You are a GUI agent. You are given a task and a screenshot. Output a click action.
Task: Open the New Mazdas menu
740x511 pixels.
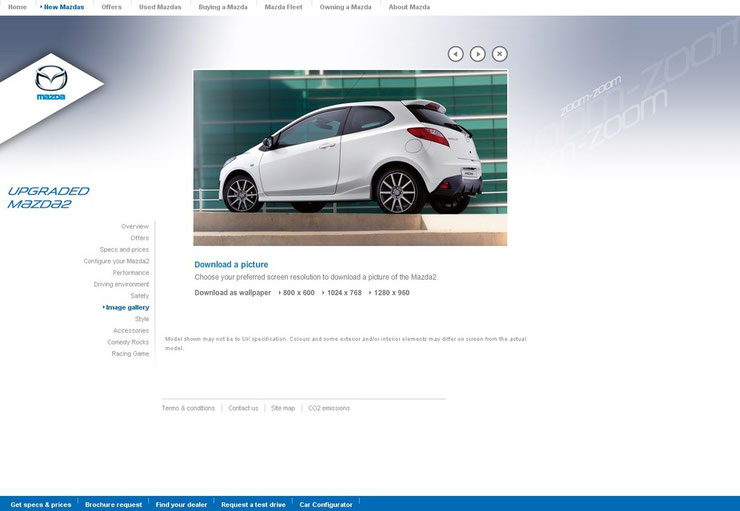pos(62,7)
